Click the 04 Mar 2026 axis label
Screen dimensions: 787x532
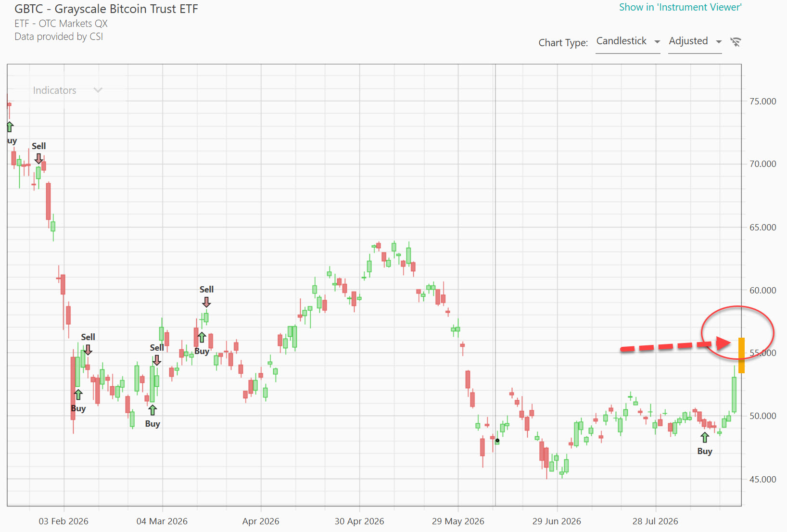[x=162, y=521]
